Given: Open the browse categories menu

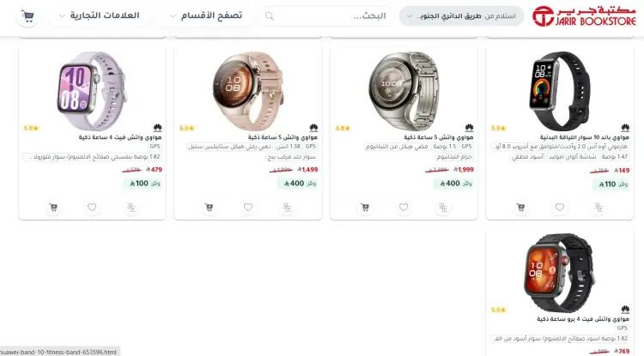Looking at the screenshot, I should [x=206, y=15].
